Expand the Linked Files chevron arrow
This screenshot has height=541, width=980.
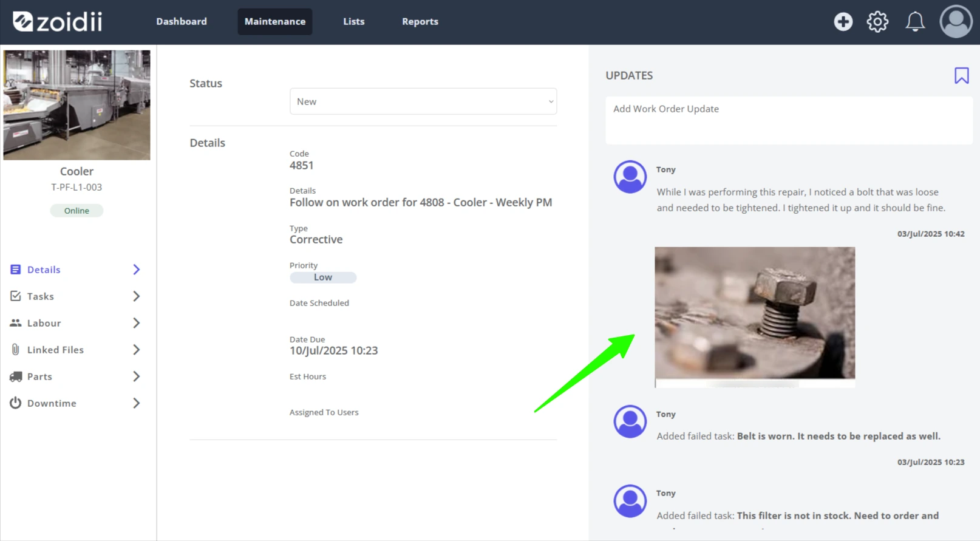(x=137, y=350)
